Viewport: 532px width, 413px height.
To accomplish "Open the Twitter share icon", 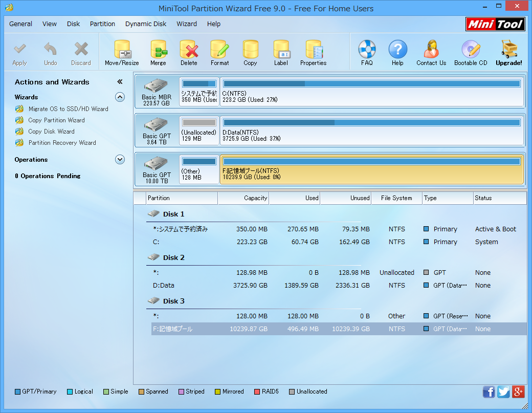I will pos(503,392).
